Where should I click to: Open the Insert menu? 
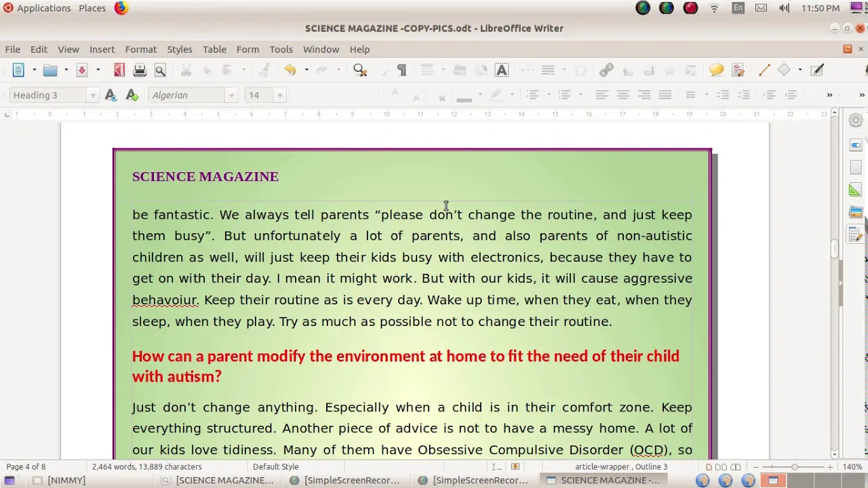coord(102,49)
